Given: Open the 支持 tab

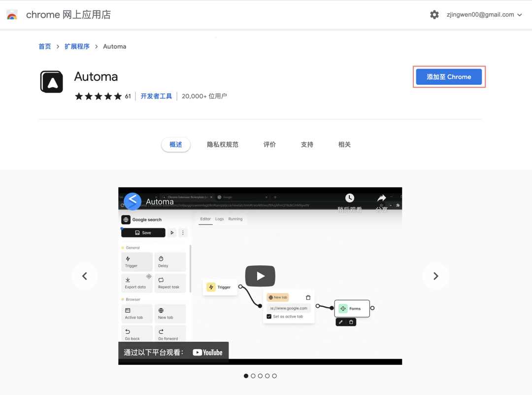Looking at the screenshot, I should coord(307,144).
